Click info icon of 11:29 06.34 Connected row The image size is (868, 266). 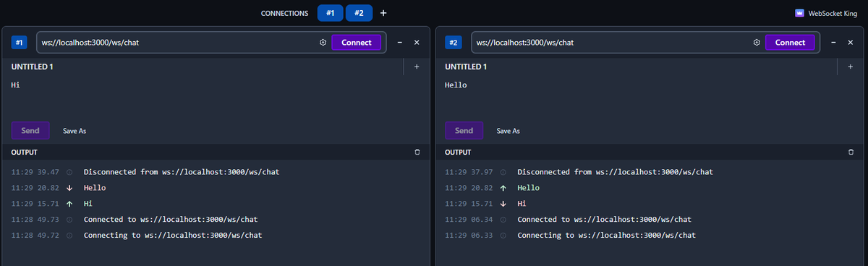(503, 220)
